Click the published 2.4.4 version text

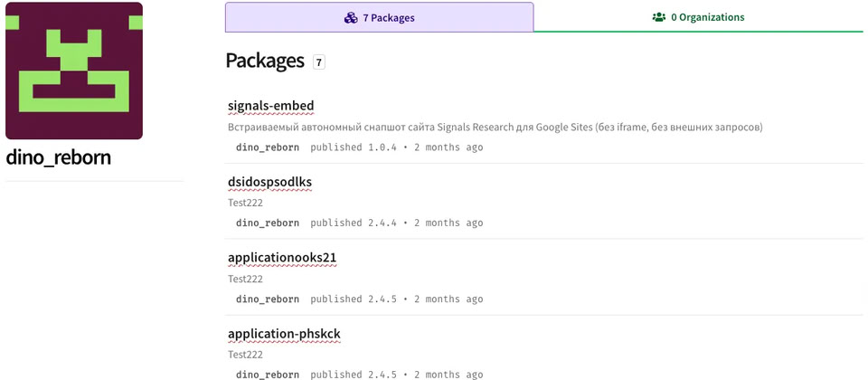click(354, 223)
